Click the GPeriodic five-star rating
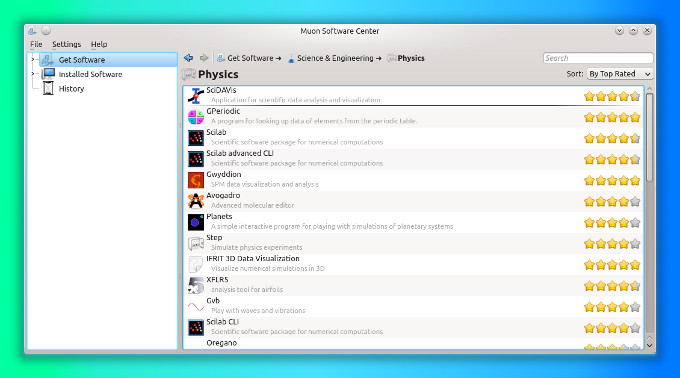 tap(612, 117)
